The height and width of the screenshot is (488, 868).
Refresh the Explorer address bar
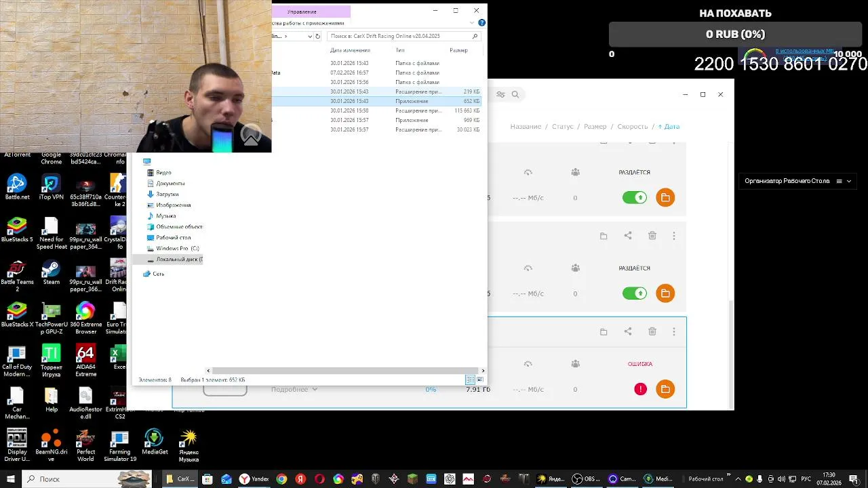(318, 36)
